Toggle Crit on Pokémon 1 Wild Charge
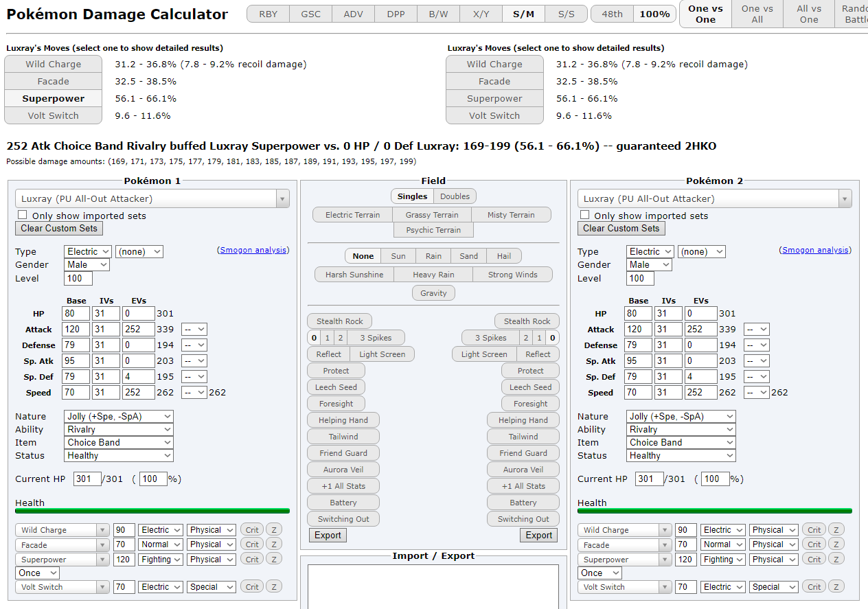The height and width of the screenshot is (609, 868). pyautogui.click(x=252, y=530)
